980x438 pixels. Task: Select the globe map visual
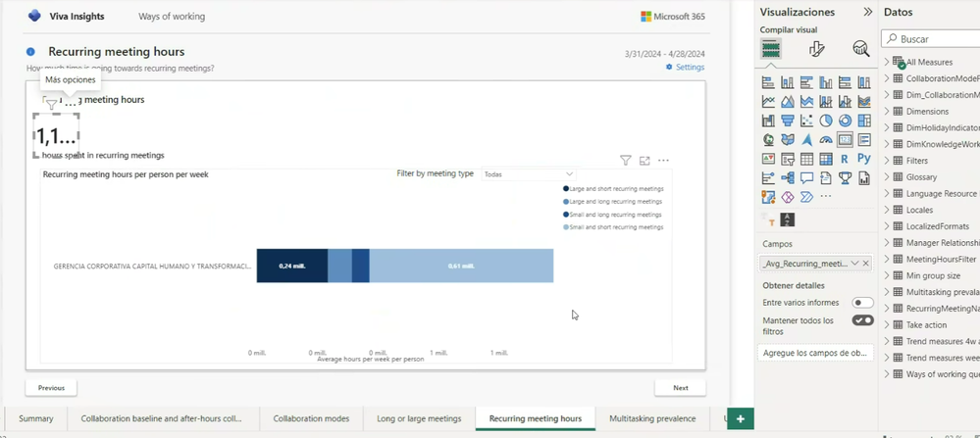(768, 140)
